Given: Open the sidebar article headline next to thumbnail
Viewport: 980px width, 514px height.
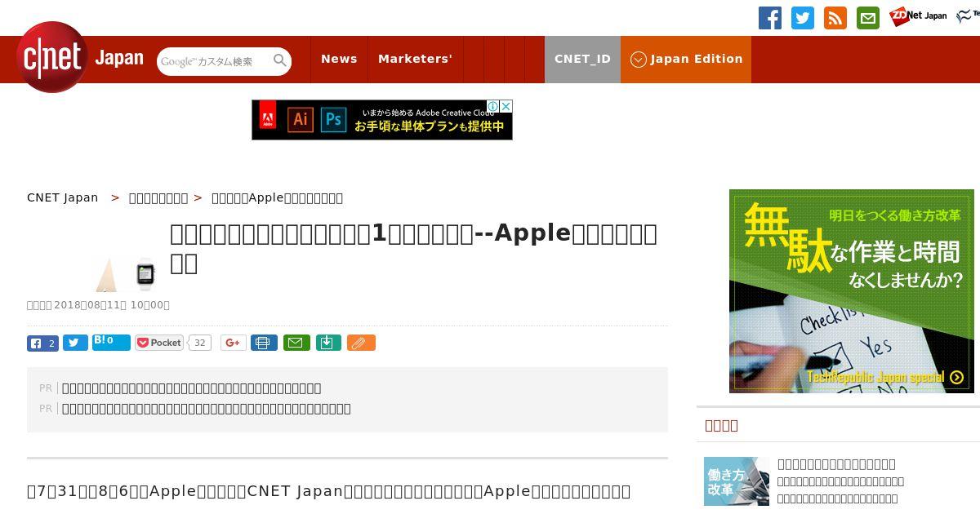Looking at the screenshot, I should pos(836,464).
